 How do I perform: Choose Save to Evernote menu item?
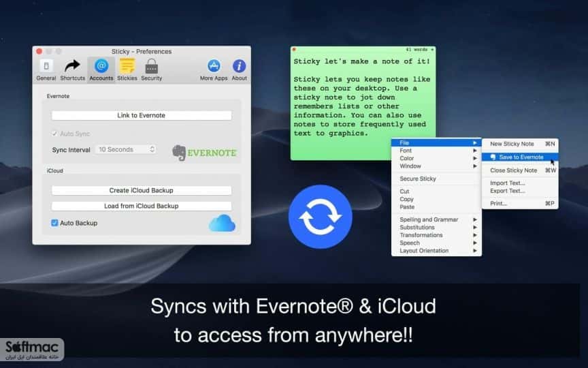click(520, 157)
